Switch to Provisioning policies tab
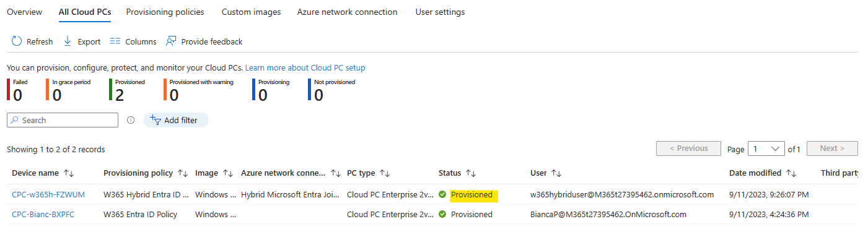This screenshot has height=232, width=868. click(165, 12)
